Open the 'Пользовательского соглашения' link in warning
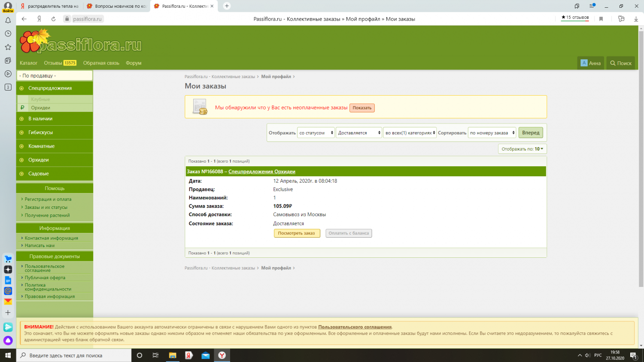Viewport: 644px width, 362px height. pyautogui.click(x=355, y=327)
